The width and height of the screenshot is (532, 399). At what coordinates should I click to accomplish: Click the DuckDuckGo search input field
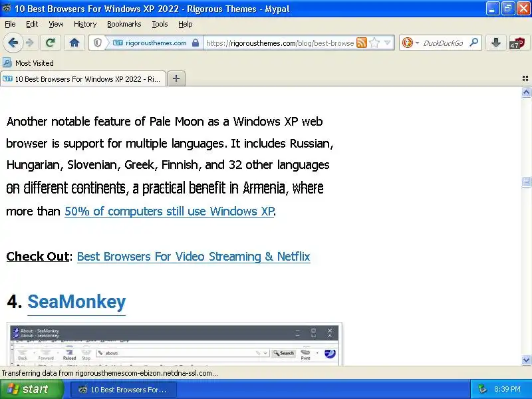tap(444, 43)
